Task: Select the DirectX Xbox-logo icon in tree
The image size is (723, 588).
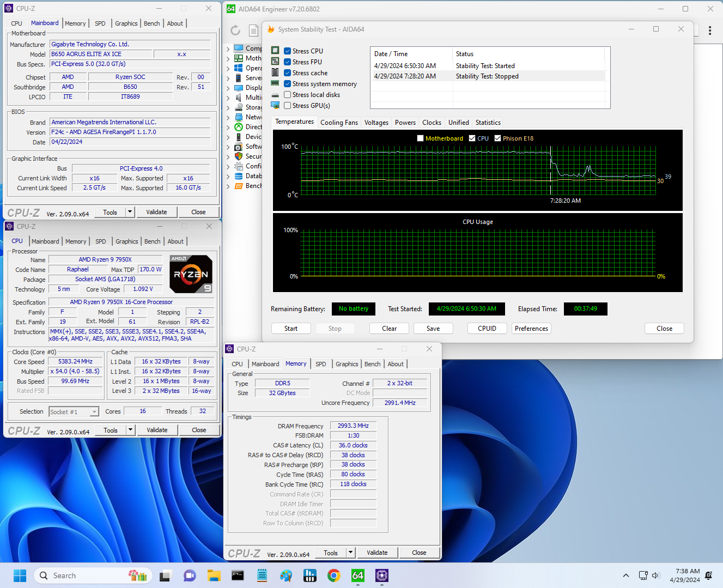Action: pyautogui.click(x=239, y=127)
